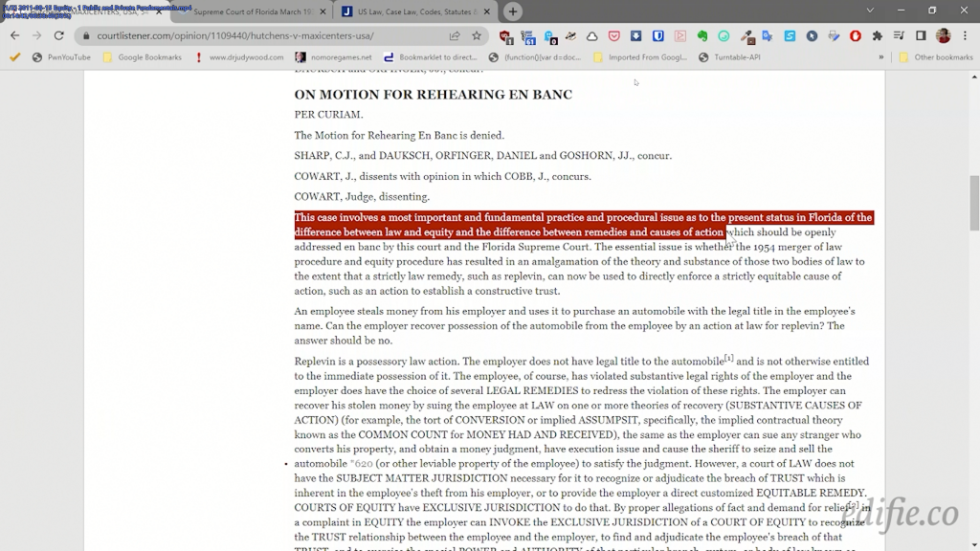This screenshot has height=551, width=980.
Task: Open a new tab with plus button
Action: click(513, 11)
